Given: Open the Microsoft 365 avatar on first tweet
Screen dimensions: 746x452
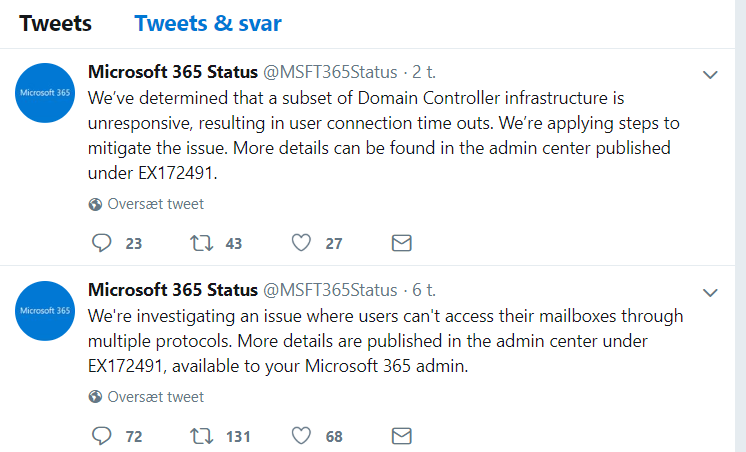Looking at the screenshot, I should [x=46, y=93].
